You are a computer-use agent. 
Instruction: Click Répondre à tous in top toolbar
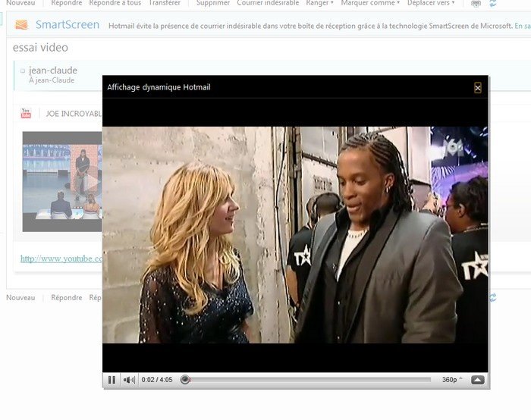tap(115, 3)
